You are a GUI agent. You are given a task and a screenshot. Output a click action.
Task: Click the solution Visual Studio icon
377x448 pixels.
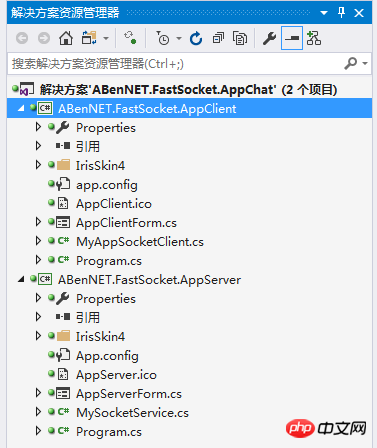[x=27, y=89]
